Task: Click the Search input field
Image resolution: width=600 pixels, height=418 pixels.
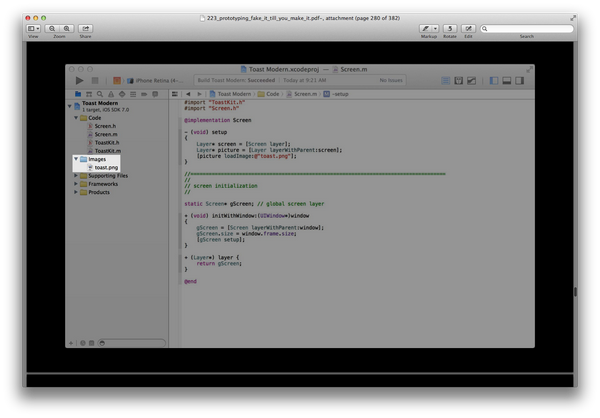Action: (x=527, y=28)
